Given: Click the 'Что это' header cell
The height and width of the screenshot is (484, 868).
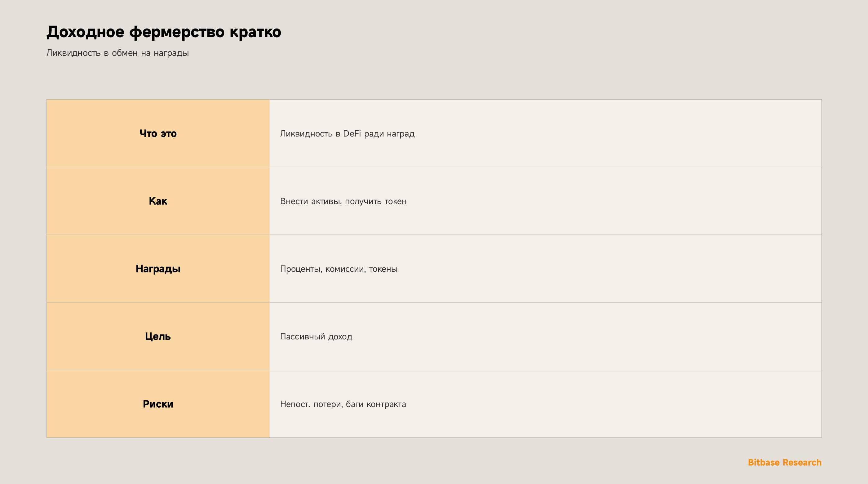Looking at the screenshot, I should coord(158,133).
